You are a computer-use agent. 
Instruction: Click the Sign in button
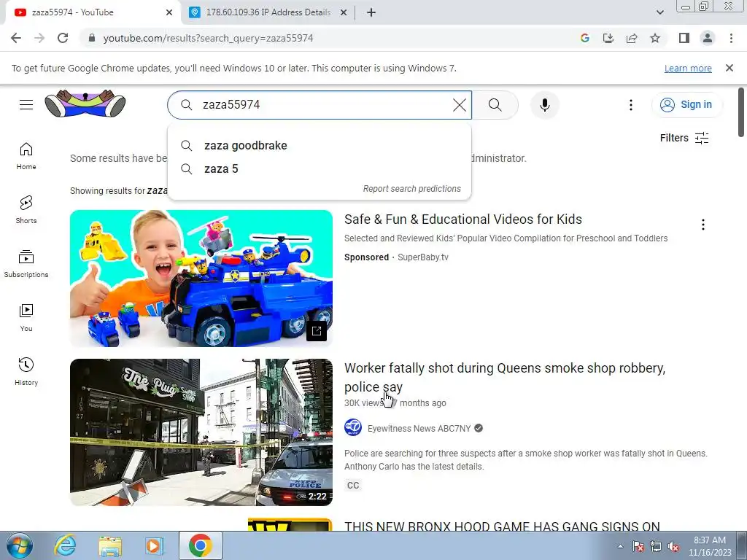[x=686, y=105]
